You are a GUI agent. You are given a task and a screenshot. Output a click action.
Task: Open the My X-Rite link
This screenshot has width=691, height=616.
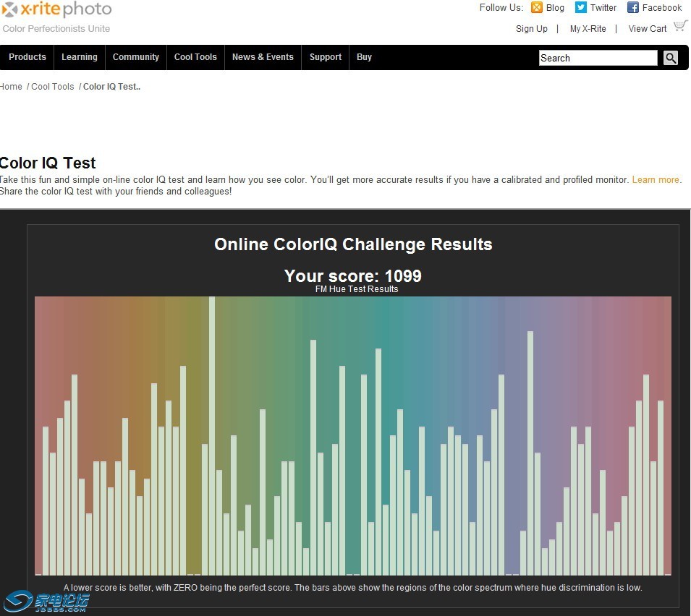(x=588, y=29)
